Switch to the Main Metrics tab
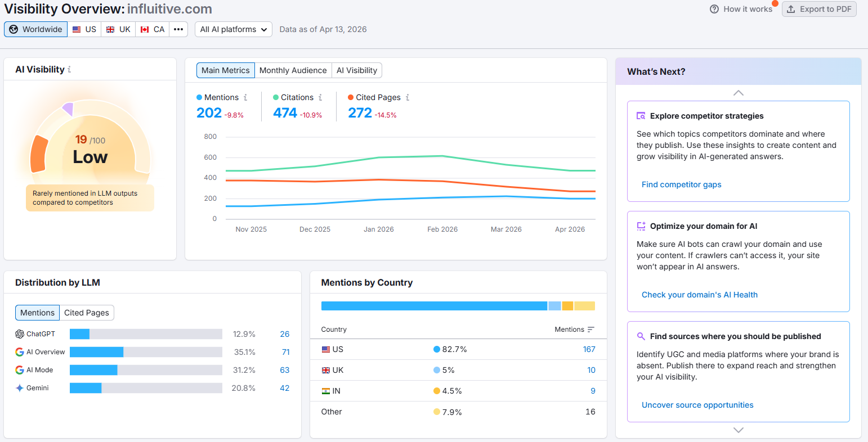The image size is (868, 442). point(226,70)
